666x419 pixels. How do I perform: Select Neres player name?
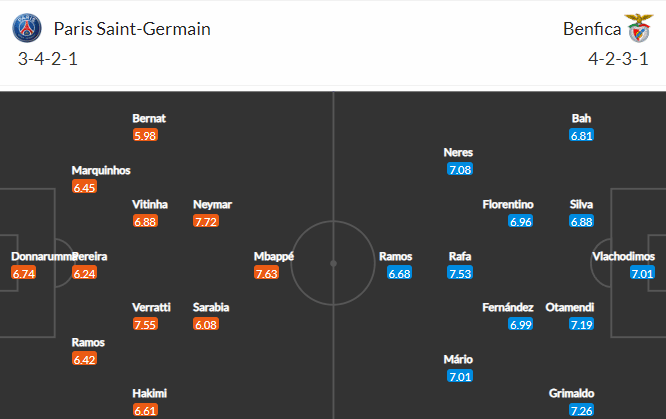[x=458, y=153]
